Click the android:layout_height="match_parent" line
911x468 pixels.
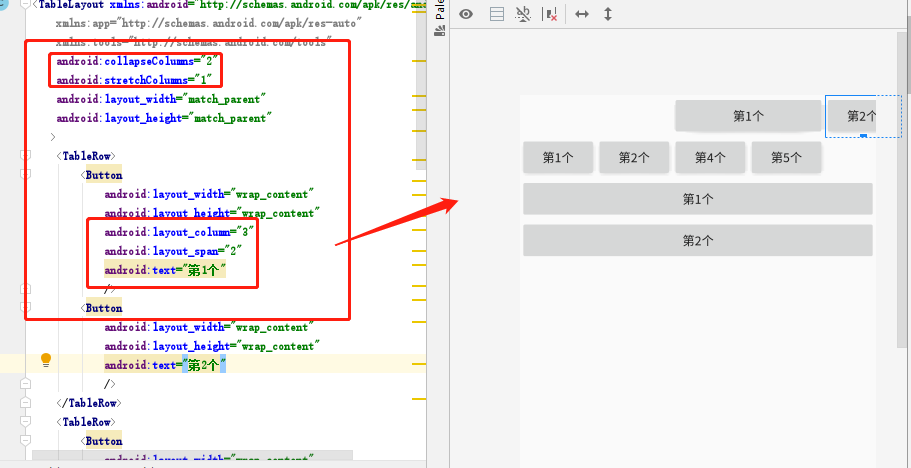[x=164, y=118]
